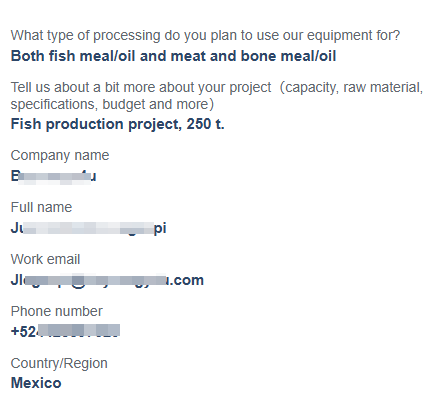The image size is (442, 415).
Task: Click the '.com' ending of the email
Action: [x=185, y=281]
